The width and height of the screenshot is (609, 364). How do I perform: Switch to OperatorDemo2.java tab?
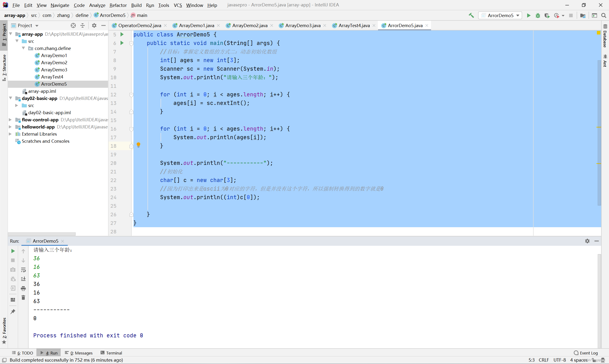[140, 25]
